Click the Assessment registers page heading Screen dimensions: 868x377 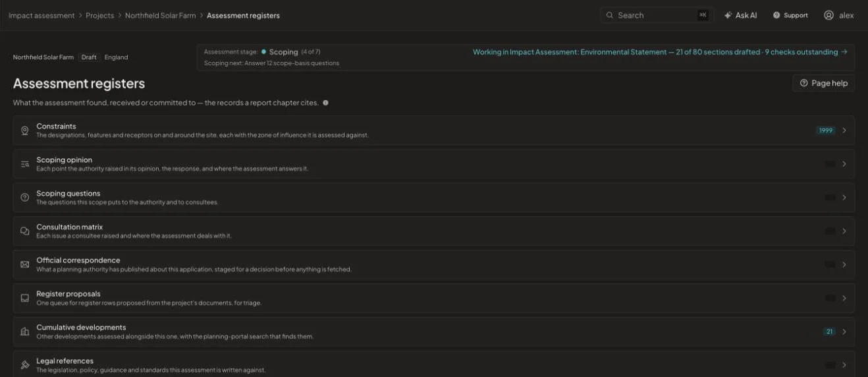coord(79,84)
